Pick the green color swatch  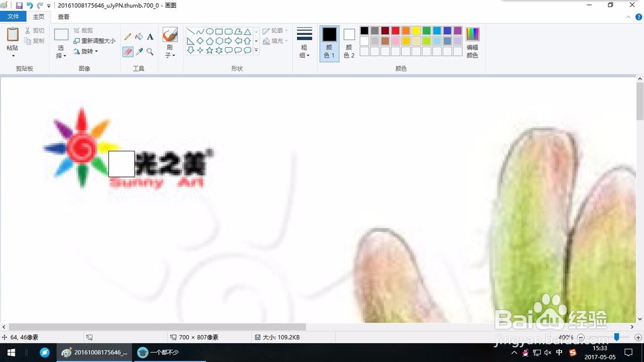(x=426, y=31)
